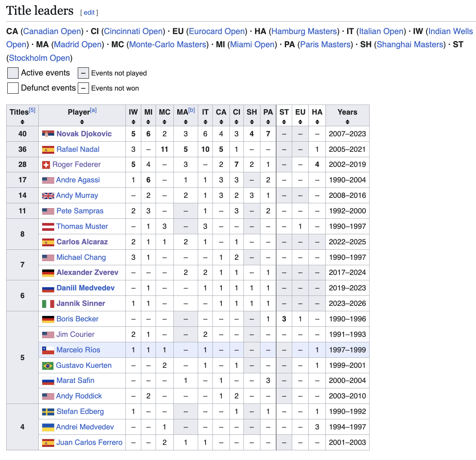Open the Monte-Carlo Masters link

168,45
